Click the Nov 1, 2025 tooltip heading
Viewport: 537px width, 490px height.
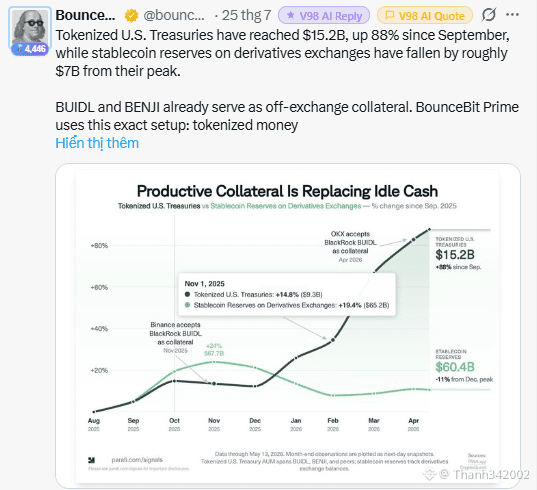[x=204, y=284]
